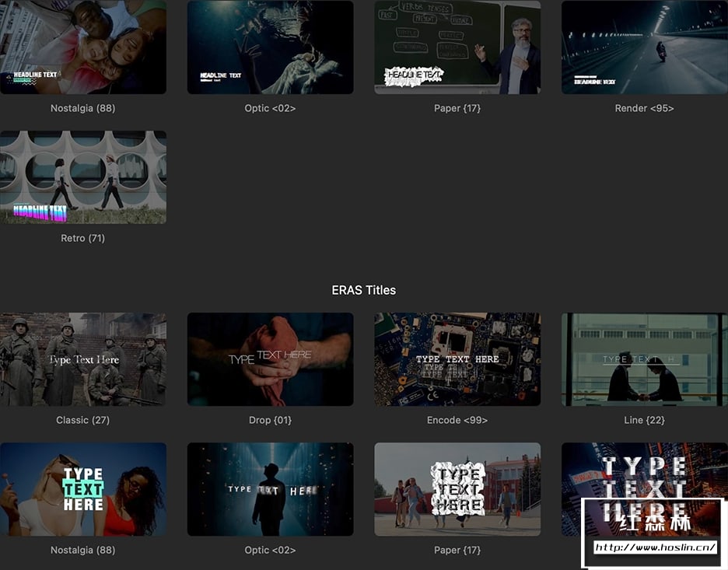This screenshot has height=570, width=728.
Task: Select the Render thumbnail with the tunnel motorcyclist
Action: [645, 47]
